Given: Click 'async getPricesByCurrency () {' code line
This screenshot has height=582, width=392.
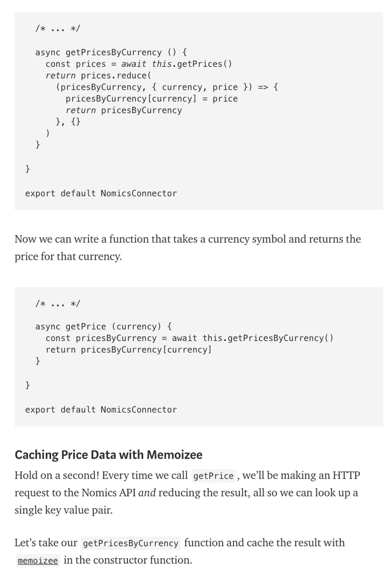Looking at the screenshot, I should 111,52.
